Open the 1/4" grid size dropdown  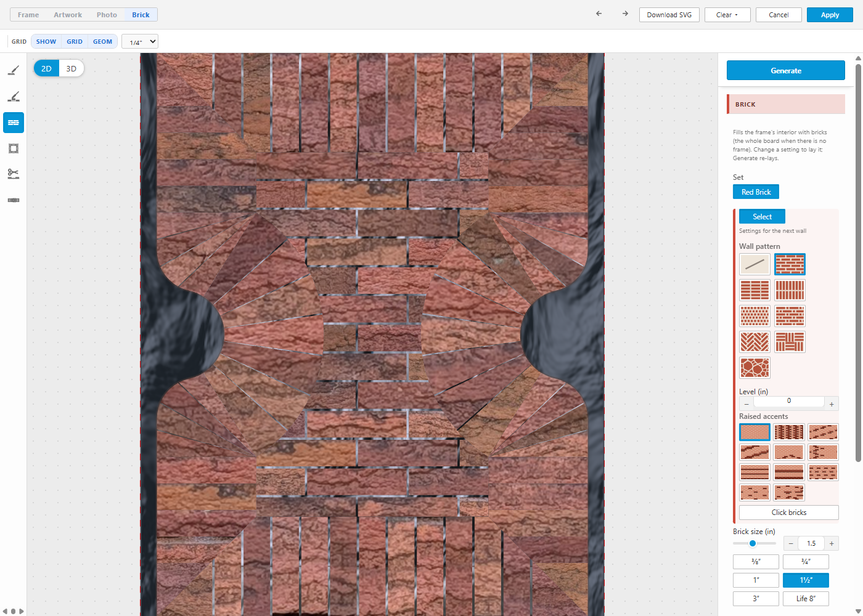coord(140,41)
